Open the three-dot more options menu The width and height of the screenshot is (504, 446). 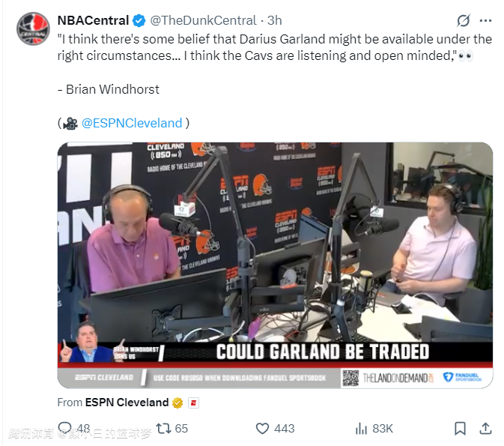coord(485,20)
